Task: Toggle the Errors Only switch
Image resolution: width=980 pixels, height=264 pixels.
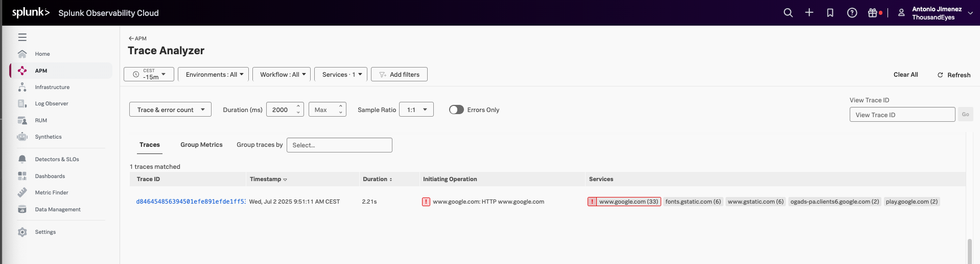Action: pyautogui.click(x=456, y=109)
